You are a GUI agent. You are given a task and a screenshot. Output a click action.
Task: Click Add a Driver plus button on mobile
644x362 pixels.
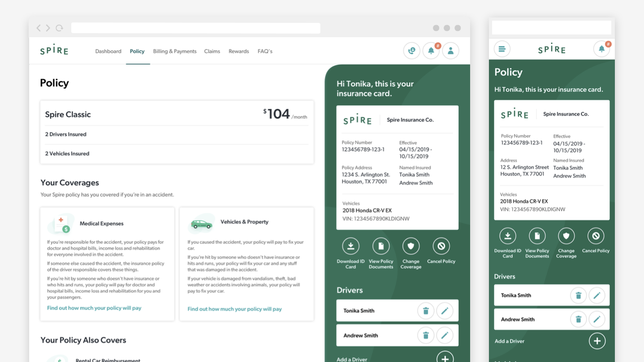[x=597, y=341]
